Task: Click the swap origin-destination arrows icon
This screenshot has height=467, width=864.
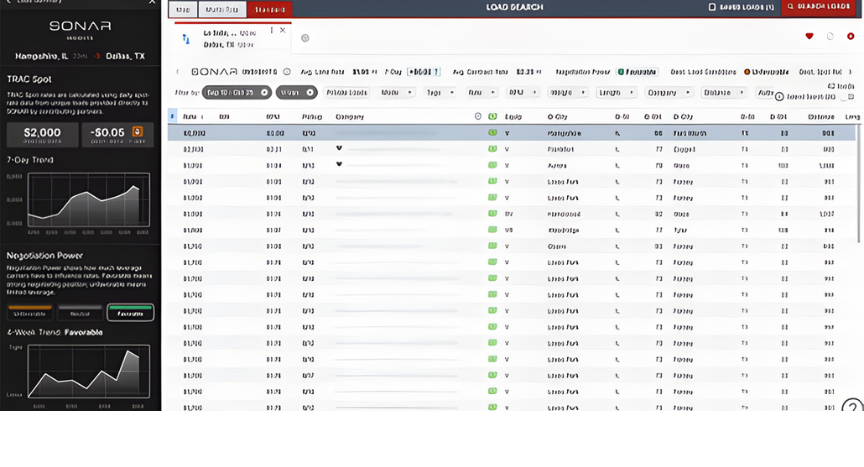Action: click(186, 39)
